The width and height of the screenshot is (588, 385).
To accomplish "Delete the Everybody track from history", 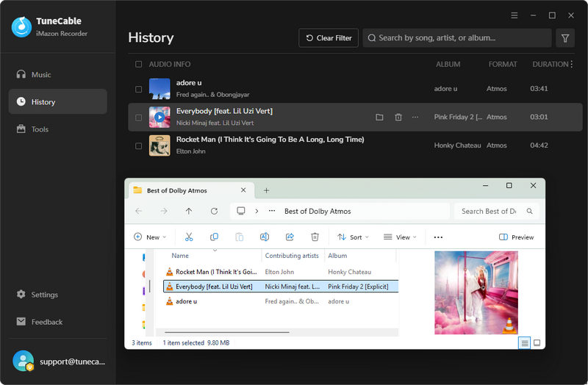I will click(x=398, y=118).
